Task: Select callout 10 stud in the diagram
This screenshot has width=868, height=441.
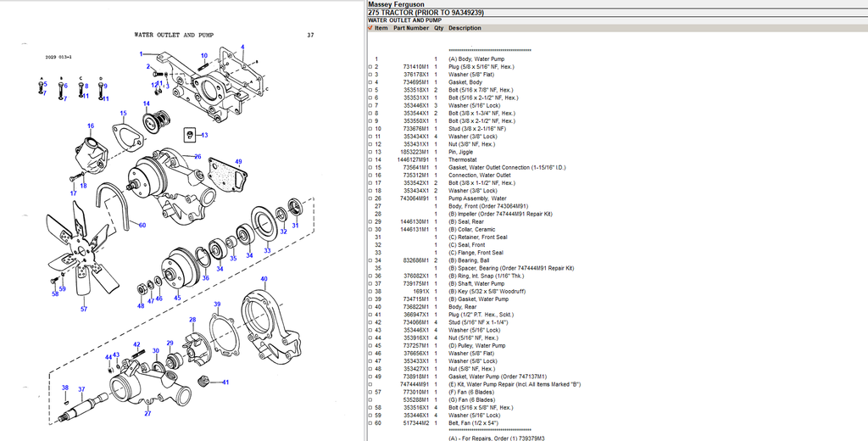Action: pos(204,55)
